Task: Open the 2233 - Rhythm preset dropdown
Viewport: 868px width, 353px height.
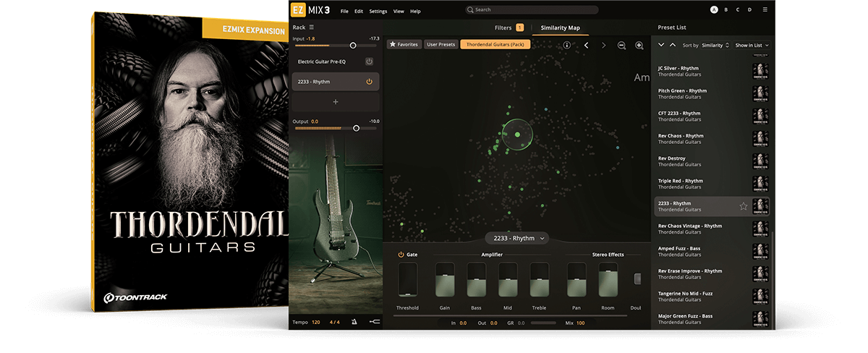Action: [x=516, y=238]
